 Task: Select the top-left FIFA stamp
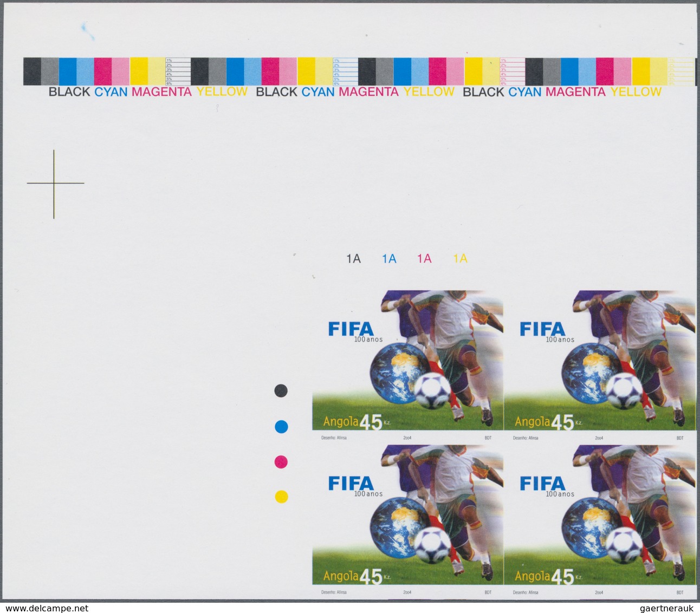point(407,361)
